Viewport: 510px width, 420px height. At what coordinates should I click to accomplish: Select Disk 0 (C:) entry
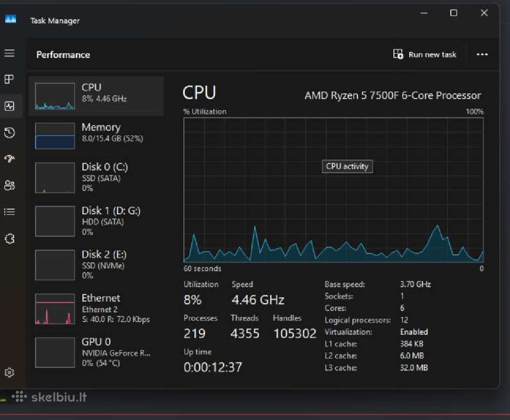(96, 178)
